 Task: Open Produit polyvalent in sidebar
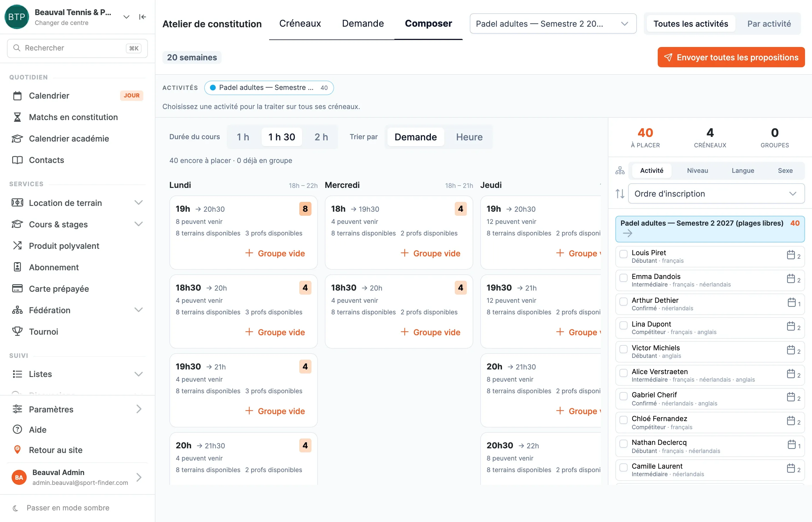(x=77, y=246)
